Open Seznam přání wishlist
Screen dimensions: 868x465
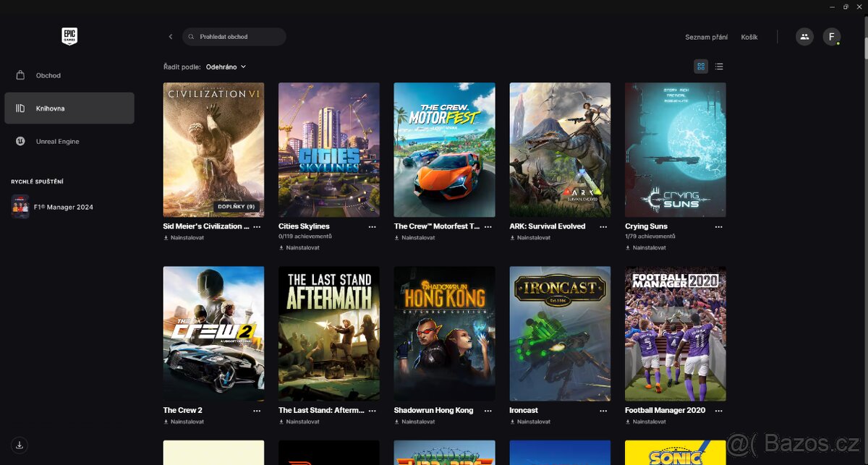[705, 36]
